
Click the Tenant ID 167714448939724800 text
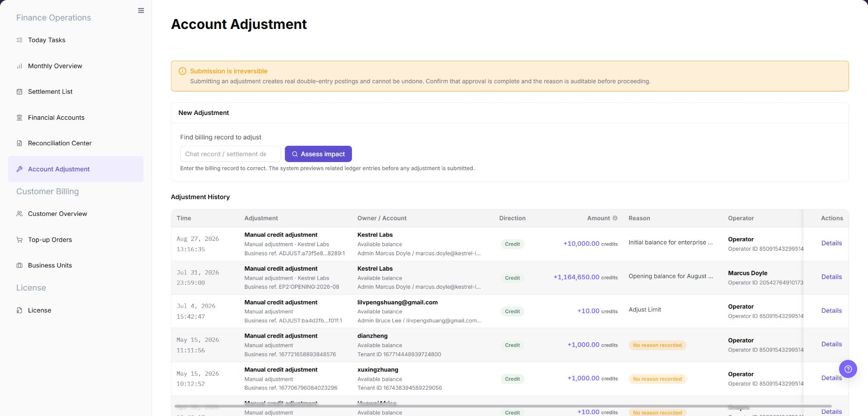pos(399,354)
